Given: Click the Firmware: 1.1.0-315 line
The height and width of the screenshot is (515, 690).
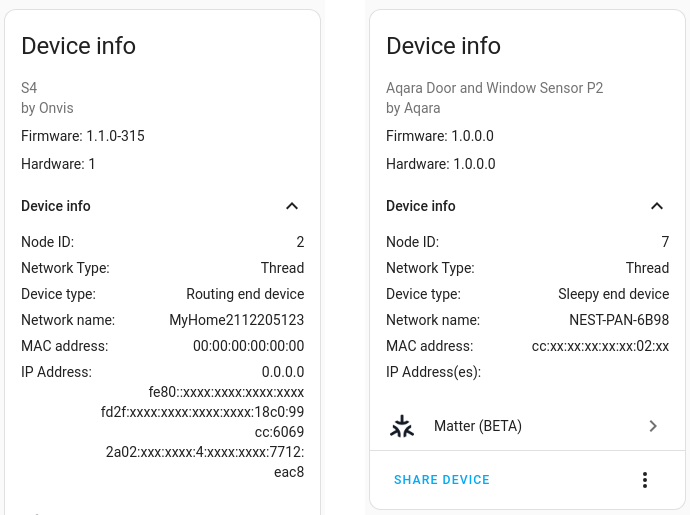Looking at the screenshot, I should (83, 136).
